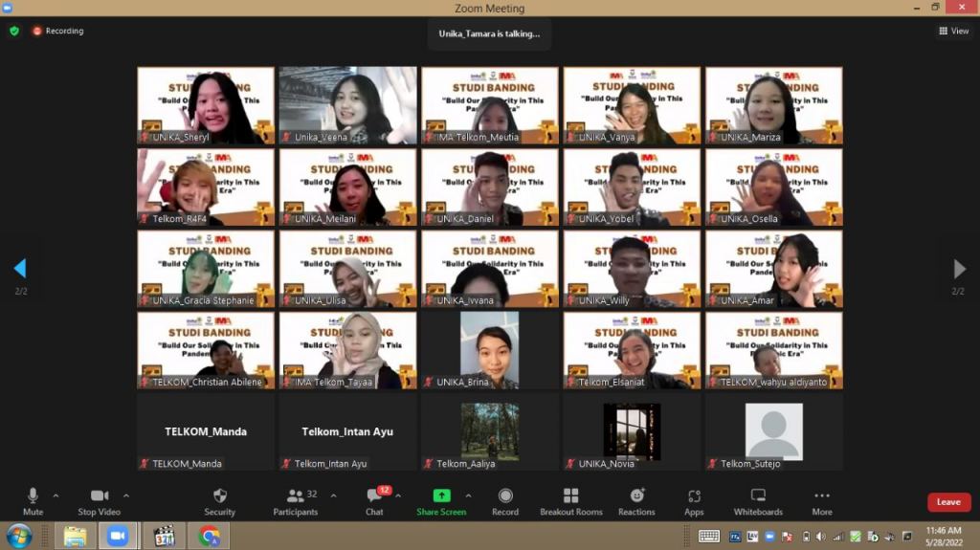The image size is (980, 550).
Task: Click the TELKOM_Manda participant tile
Action: 206,432
